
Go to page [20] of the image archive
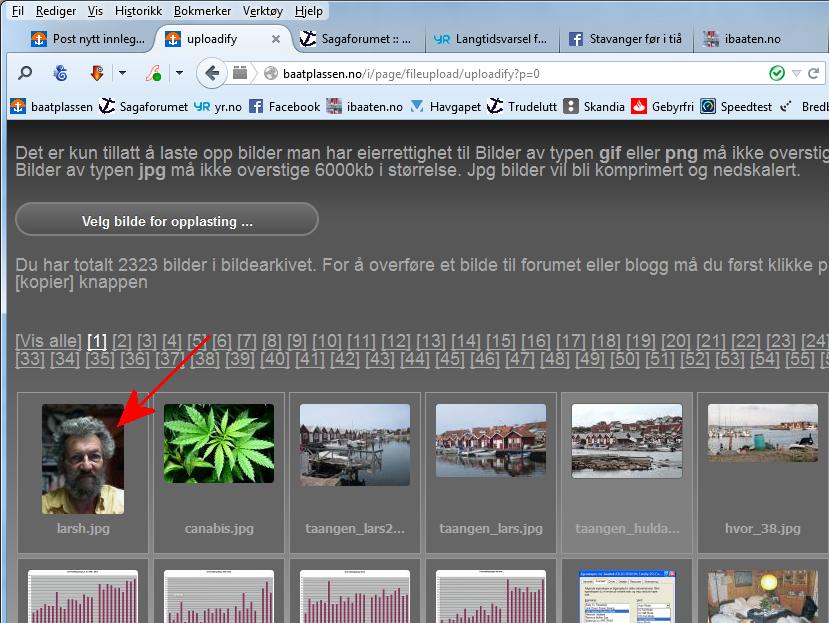click(676, 341)
